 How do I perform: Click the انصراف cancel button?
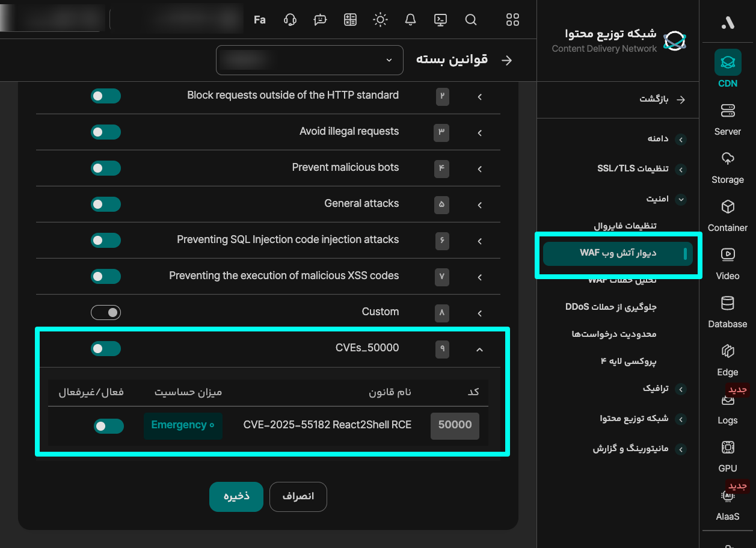(x=298, y=497)
